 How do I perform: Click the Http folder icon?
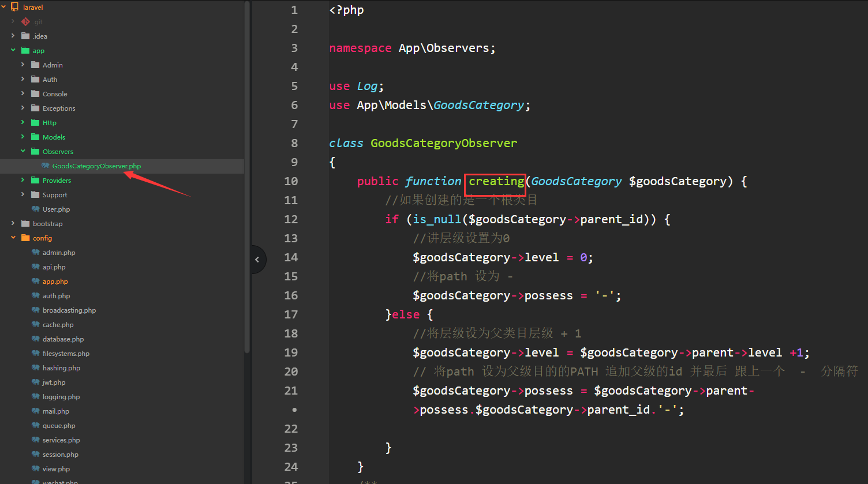tap(35, 123)
